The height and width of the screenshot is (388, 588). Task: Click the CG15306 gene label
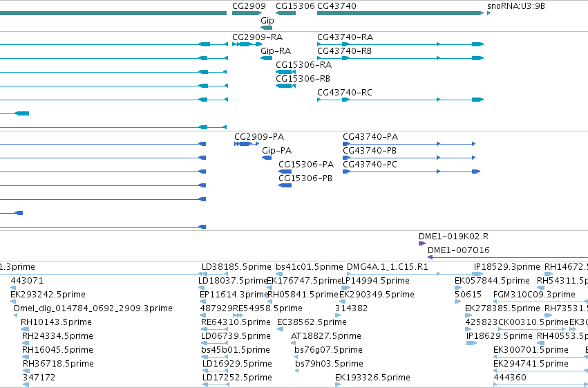(x=295, y=6)
